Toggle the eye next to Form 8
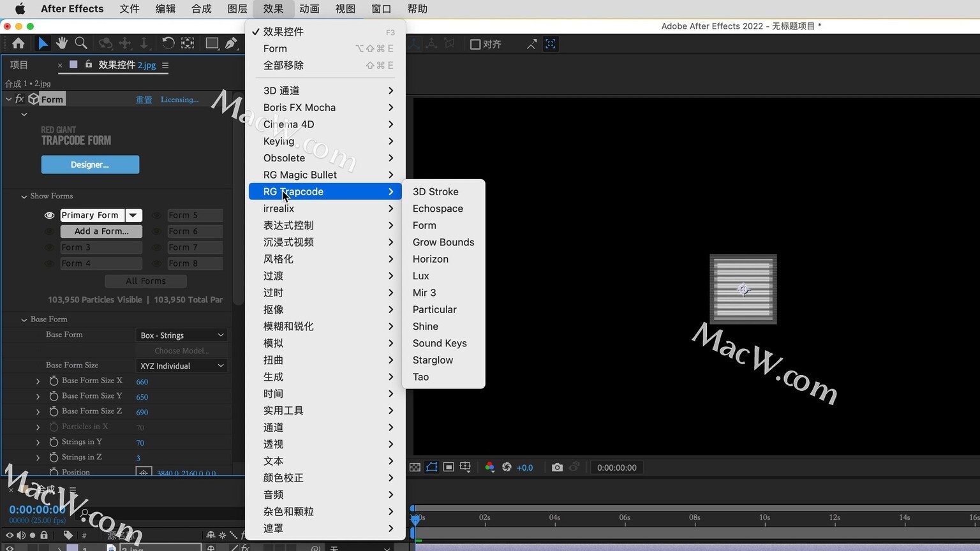The height and width of the screenshot is (551, 980). point(156,263)
